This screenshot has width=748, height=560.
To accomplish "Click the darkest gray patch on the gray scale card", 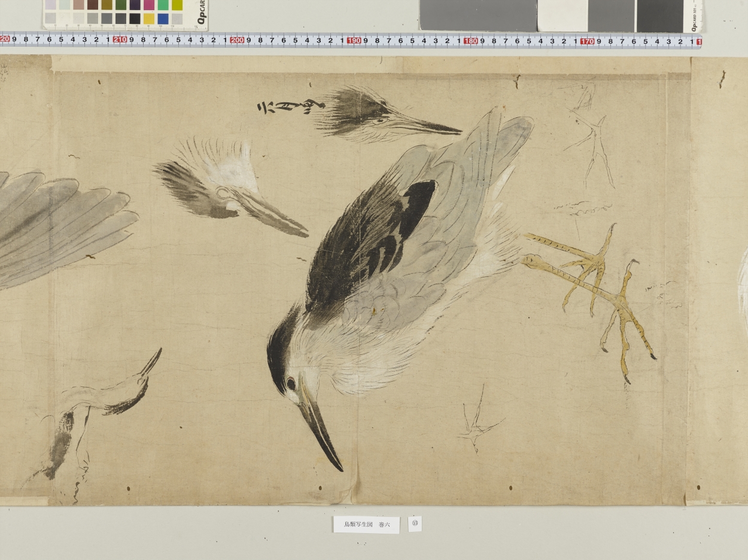I will pos(660,16).
